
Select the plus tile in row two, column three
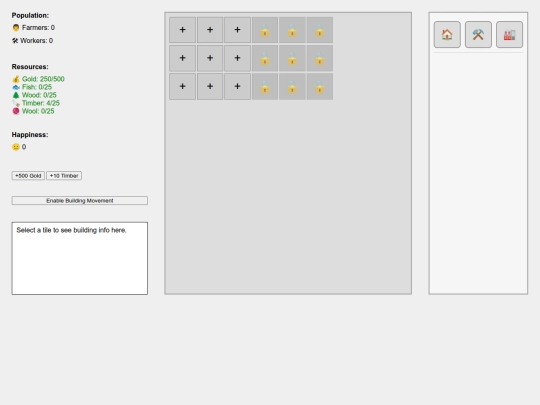click(237, 58)
